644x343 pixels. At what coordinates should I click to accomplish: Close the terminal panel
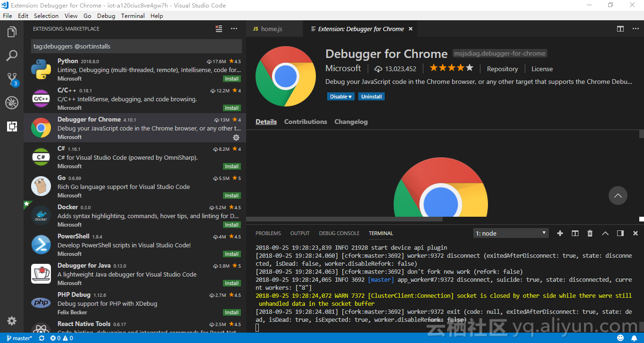point(636,233)
